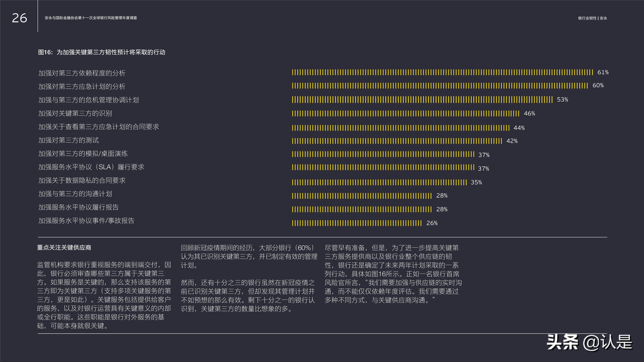
Task: Click the 重点关注关键供应商 section heading
Action: 64,248
